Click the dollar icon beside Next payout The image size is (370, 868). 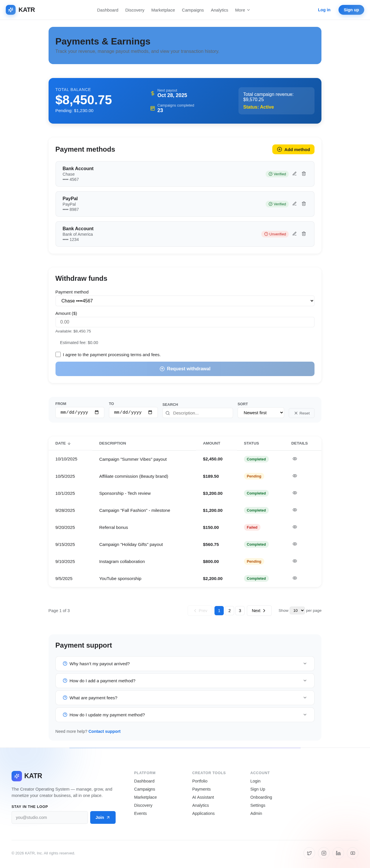tap(152, 93)
